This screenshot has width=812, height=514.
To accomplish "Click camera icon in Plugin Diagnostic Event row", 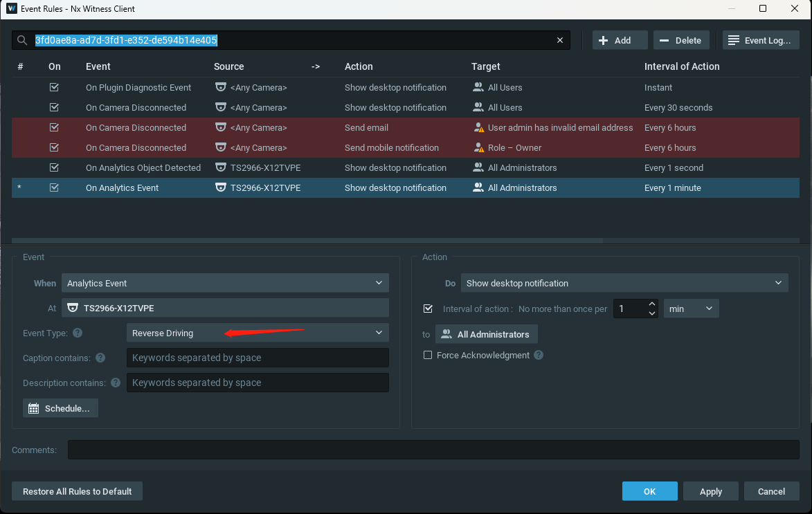I will pos(221,87).
